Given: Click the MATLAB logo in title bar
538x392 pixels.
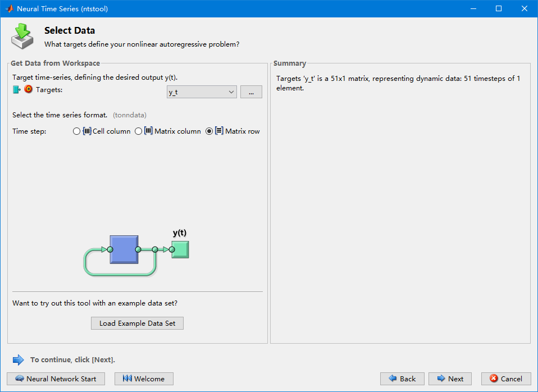Looking at the screenshot, I should point(9,8).
